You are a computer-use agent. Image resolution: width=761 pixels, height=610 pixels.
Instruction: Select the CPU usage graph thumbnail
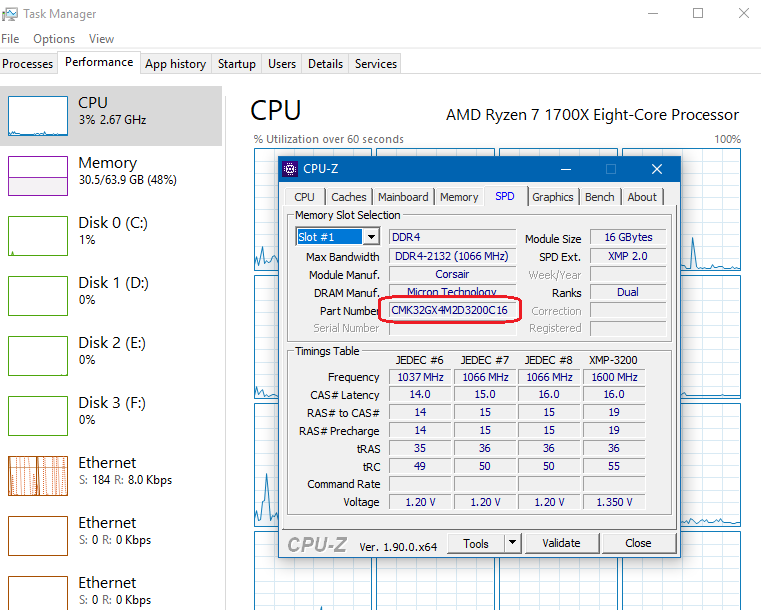(x=38, y=116)
